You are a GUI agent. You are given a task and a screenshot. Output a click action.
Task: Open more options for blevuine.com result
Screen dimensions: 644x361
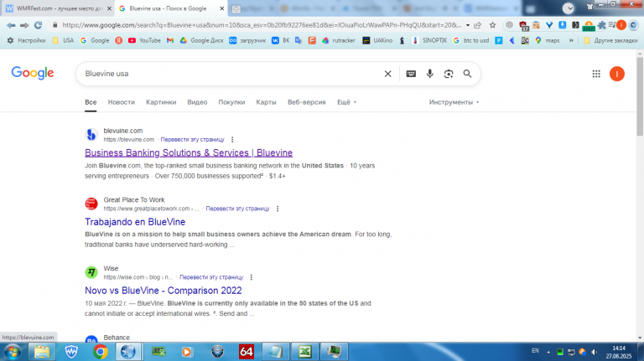(x=232, y=140)
